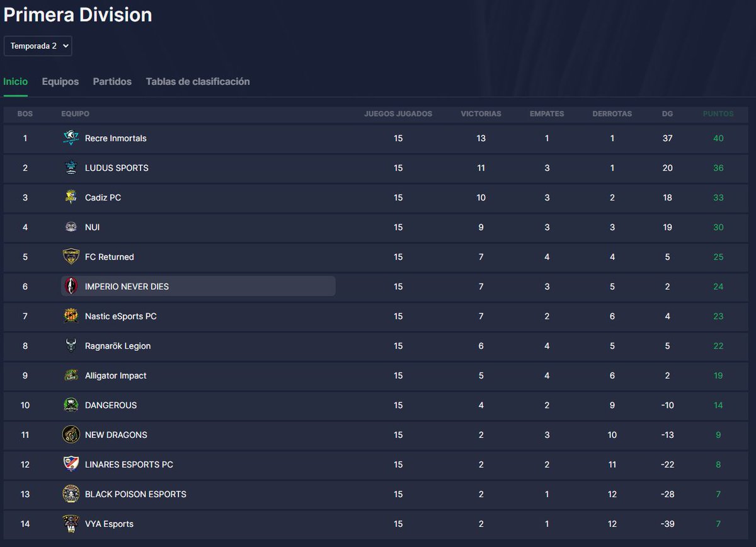Open the Recre Inmortals team link
The width and height of the screenshot is (756, 547).
115,138
